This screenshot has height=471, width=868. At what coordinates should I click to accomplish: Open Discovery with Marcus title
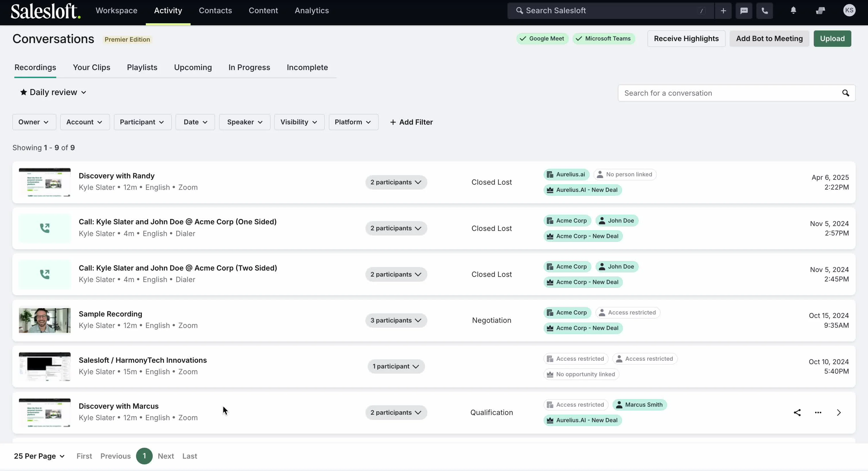click(119, 406)
